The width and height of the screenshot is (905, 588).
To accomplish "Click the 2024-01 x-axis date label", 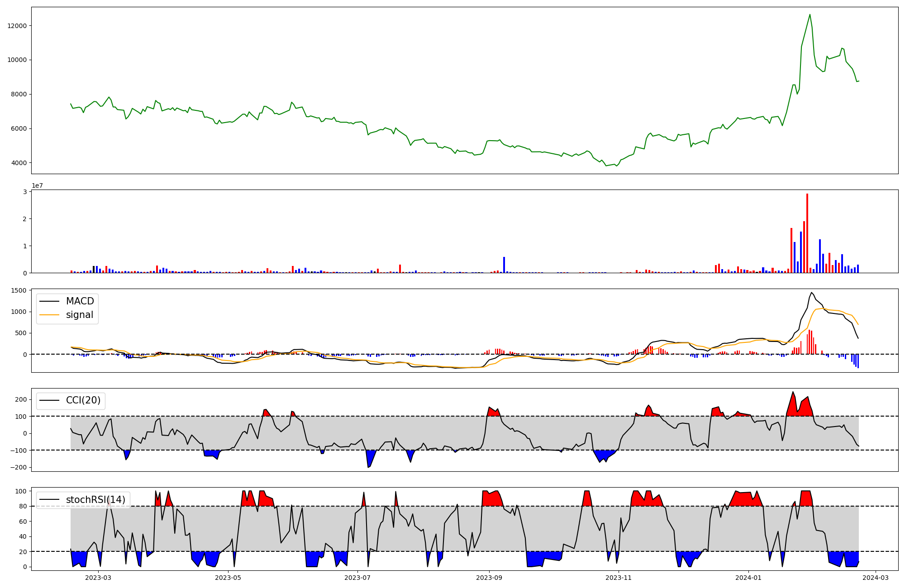I will coord(748,578).
